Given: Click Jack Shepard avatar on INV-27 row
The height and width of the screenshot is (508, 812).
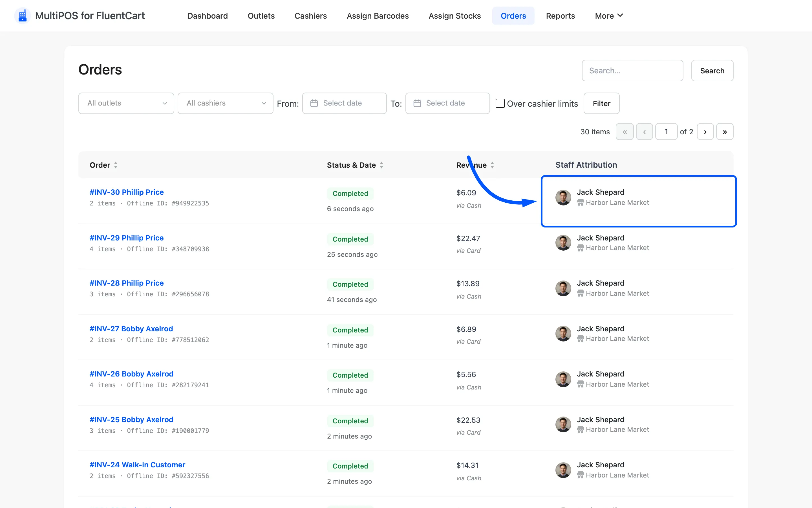Looking at the screenshot, I should (x=563, y=334).
